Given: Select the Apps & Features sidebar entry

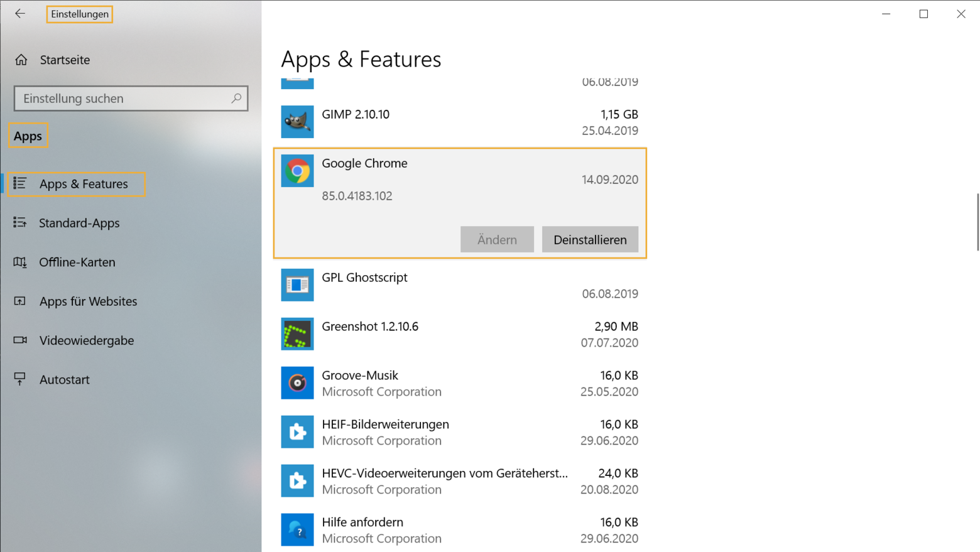Looking at the screenshot, I should pos(84,184).
